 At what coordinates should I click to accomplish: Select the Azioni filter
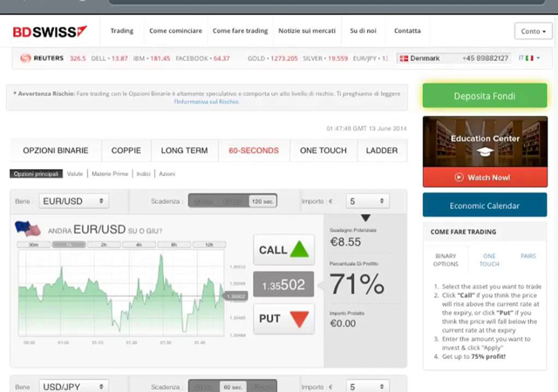pos(167,173)
